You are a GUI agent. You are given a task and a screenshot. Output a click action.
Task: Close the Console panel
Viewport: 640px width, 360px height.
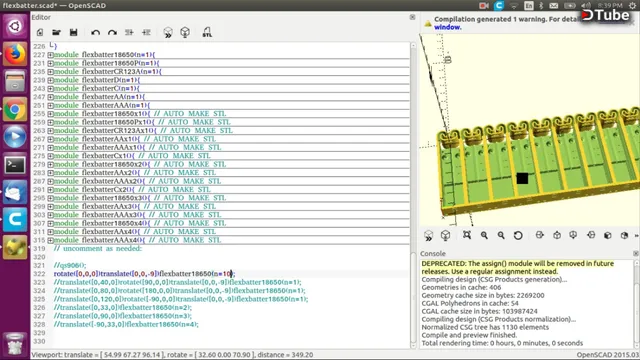coord(636,253)
